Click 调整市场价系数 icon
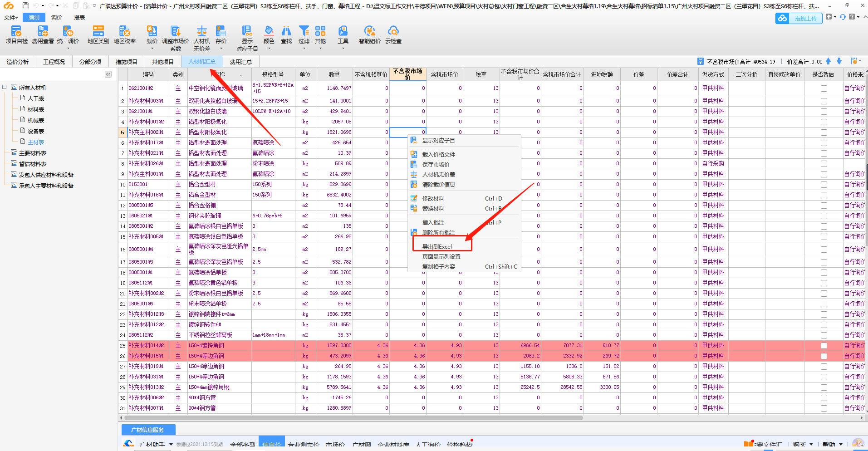This screenshot has width=868, height=451. click(x=176, y=31)
